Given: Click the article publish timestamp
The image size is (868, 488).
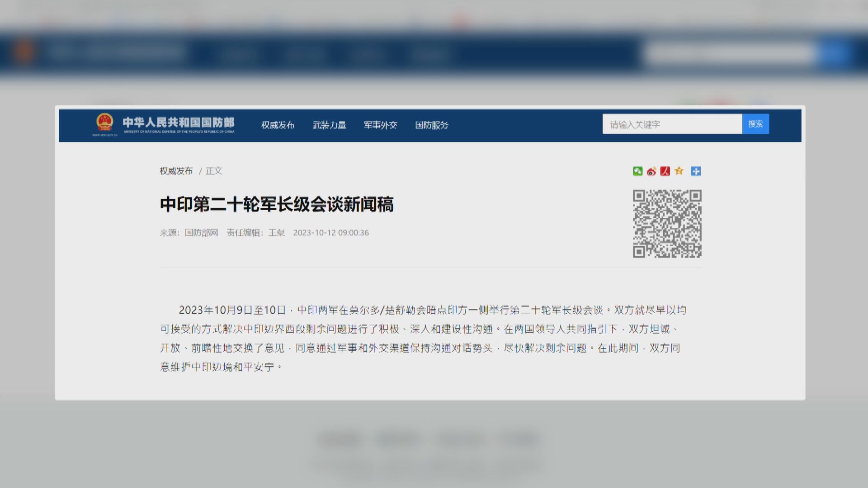Looking at the screenshot, I should point(331,233).
